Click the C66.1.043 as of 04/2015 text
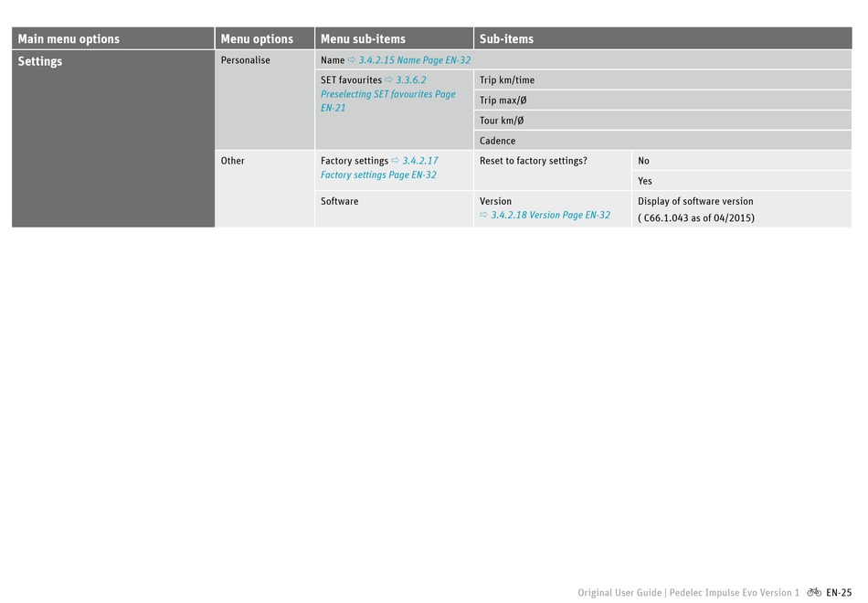This screenshot has width=868, height=603. click(x=696, y=217)
